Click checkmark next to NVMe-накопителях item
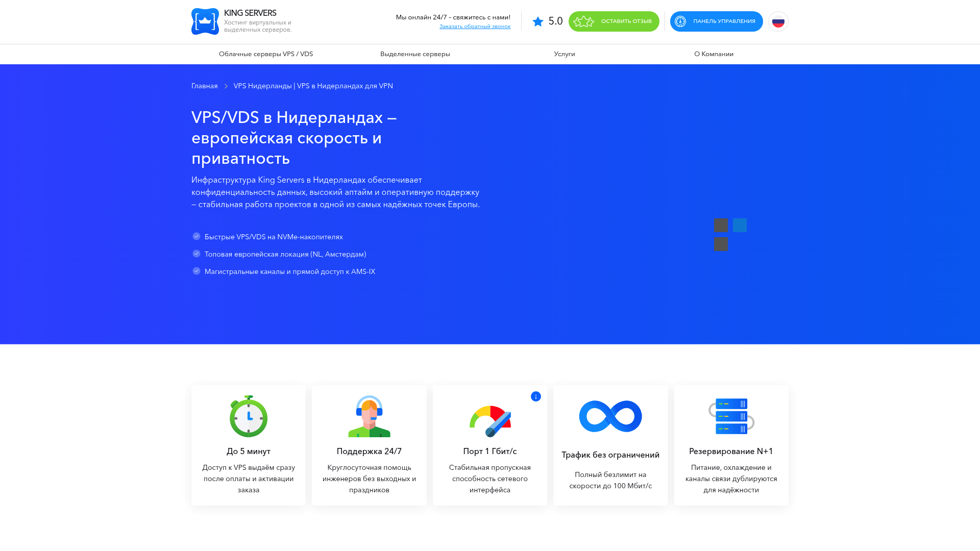Viewport: 980px width, 551px height. pyautogui.click(x=197, y=236)
